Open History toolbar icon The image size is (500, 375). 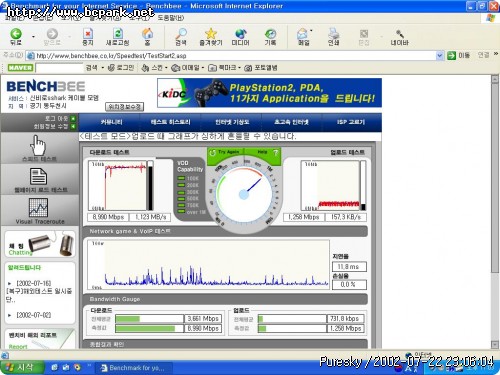coord(270,34)
